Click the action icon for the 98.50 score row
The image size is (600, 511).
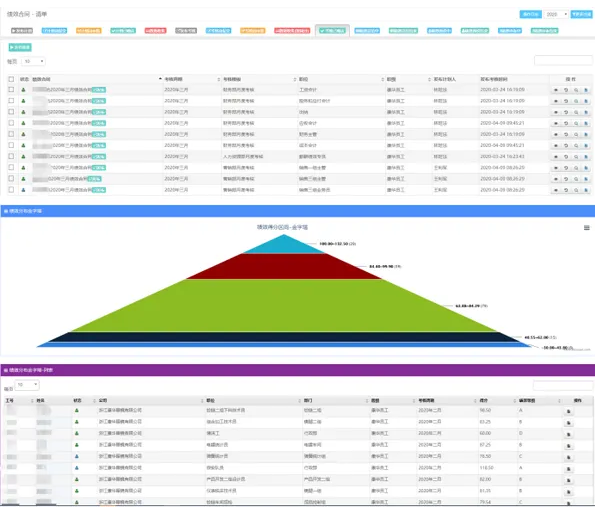click(570, 409)
